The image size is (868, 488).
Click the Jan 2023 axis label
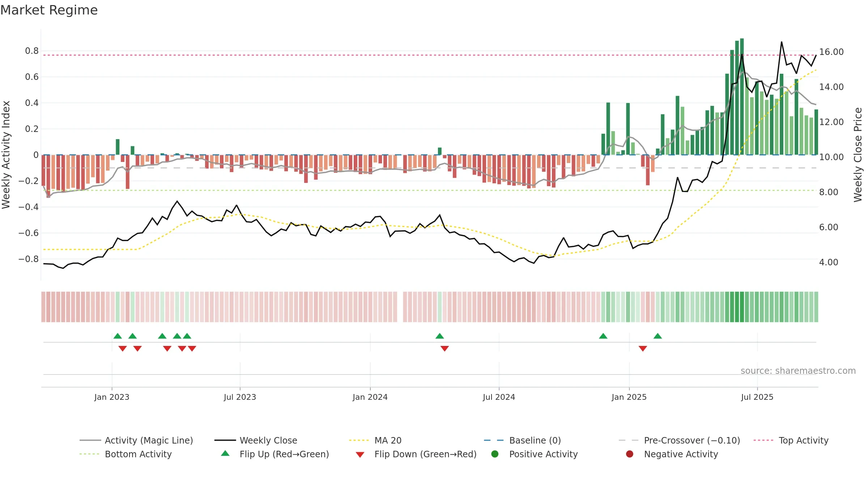[x=112, y=397]
